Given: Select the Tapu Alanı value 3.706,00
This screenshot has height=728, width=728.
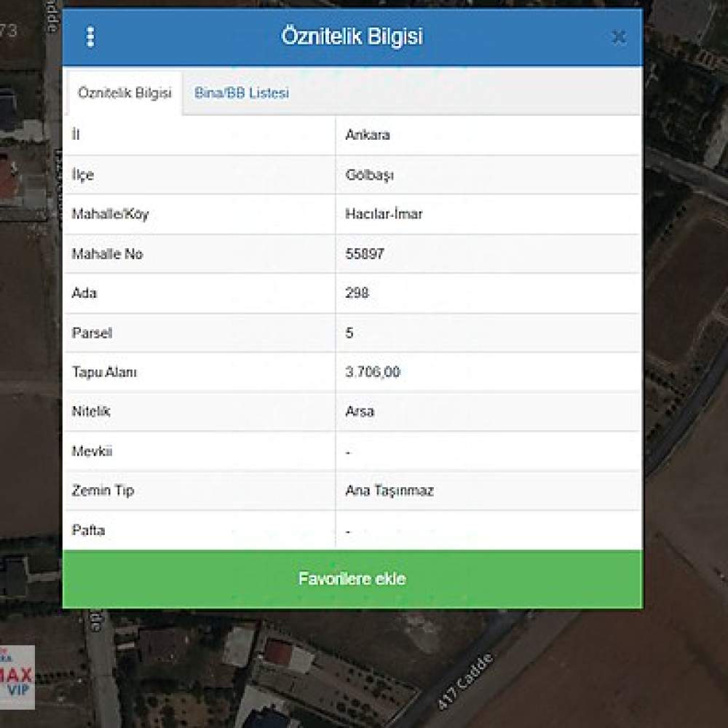Looking at the screenshot, I should tap(372, 372).
